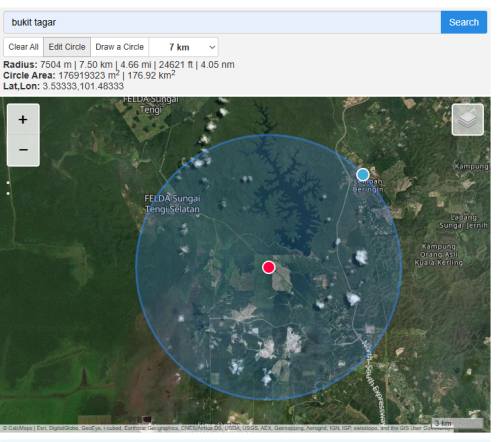The height and width of the screenshot is (442, 500).
Task: Zoom out with the minus button
Action: pyautogui.click(x=23, y=150)
